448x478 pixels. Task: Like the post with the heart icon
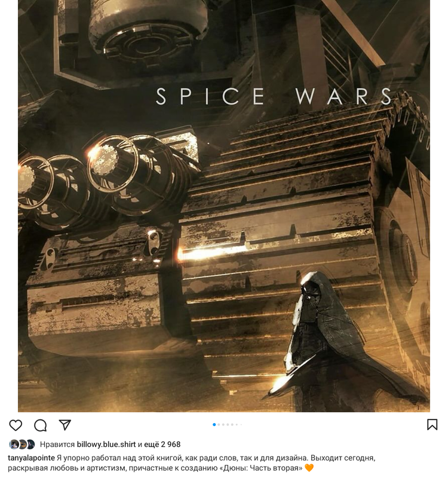tap(16, 425)
